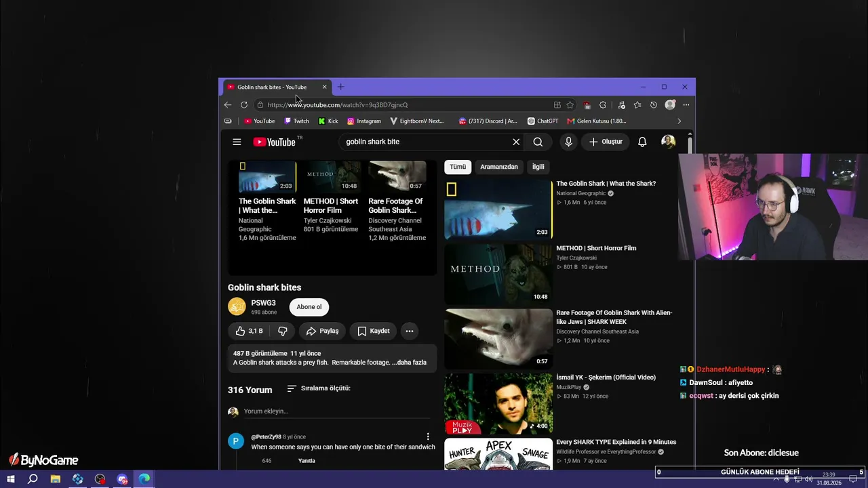Open the browser extensions puzzle icon
Screen dimensions: 868x488
[x=603, y=105]
